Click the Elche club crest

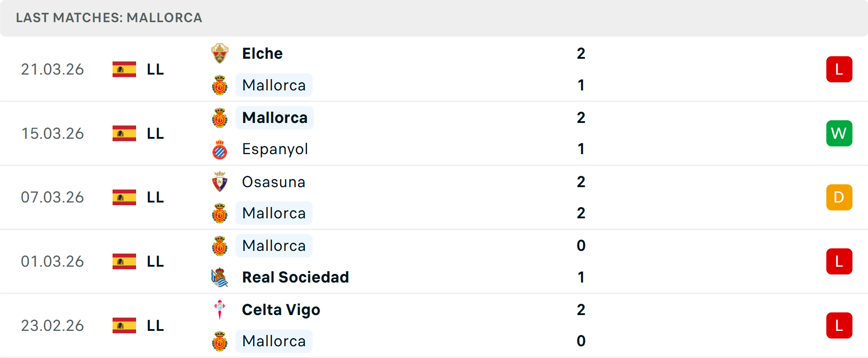tap(220, 54)
